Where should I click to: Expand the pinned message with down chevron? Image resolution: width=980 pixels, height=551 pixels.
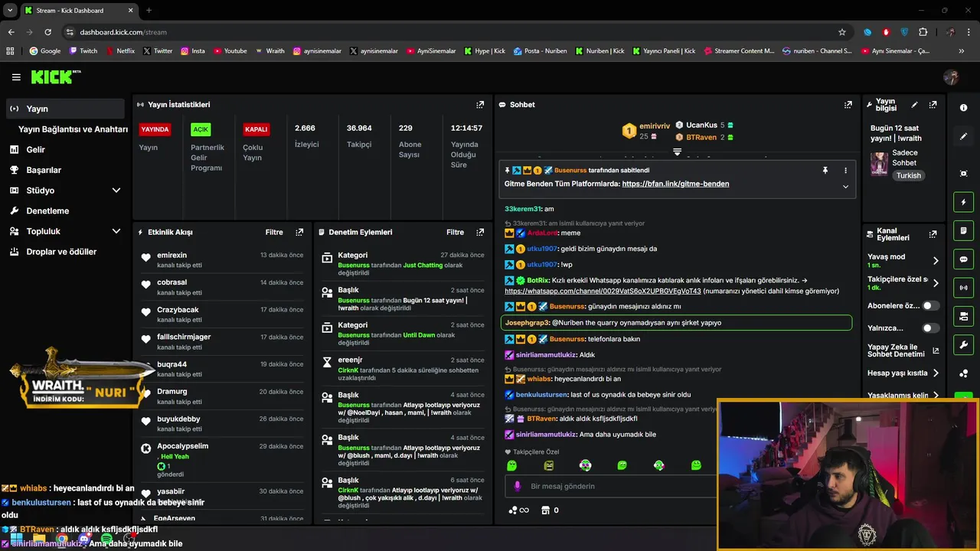pos(845,187)
